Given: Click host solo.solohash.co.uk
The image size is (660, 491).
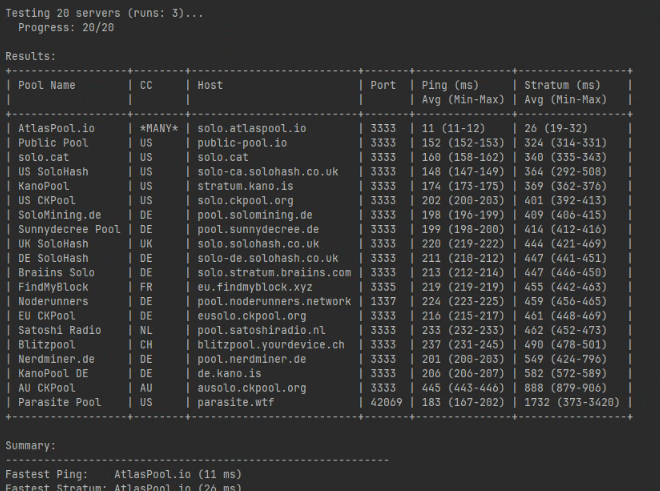Looking at the screenshot, I should pyautogui.click(x=258, y=244).
